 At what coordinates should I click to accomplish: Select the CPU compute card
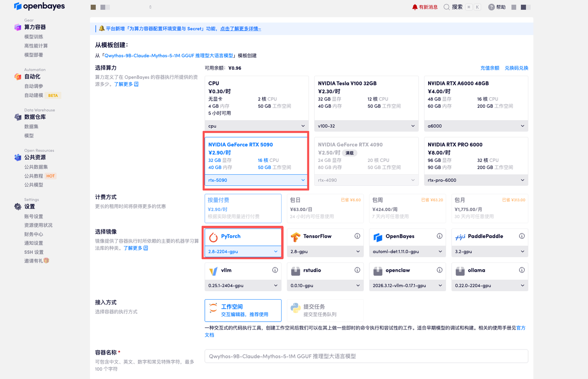click(256, 103)
